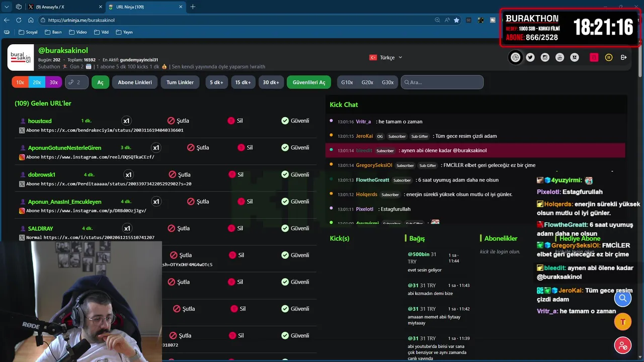644x362 pixels.
Task: Şutla the AponunGotuneNesterleGiren entry
Action: [198, 147]
